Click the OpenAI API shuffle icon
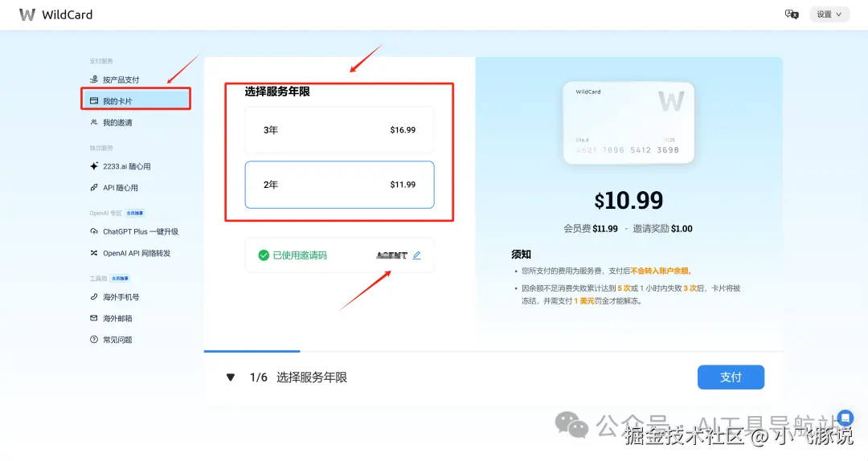This screenshot has height=461, width=868. [93, 253]
